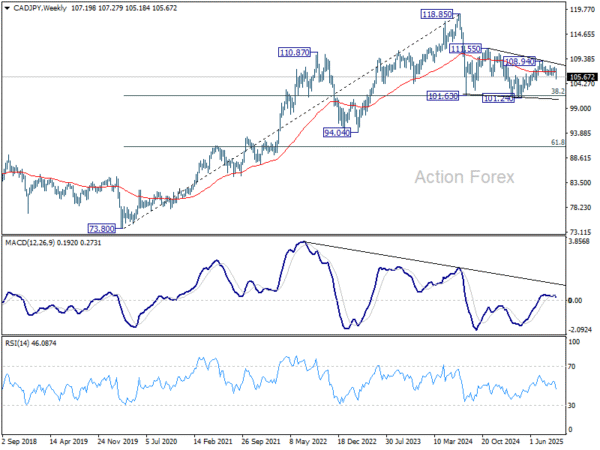Click the Action Forex watermark
Screen dimensions: 600x450
point(464,177)
